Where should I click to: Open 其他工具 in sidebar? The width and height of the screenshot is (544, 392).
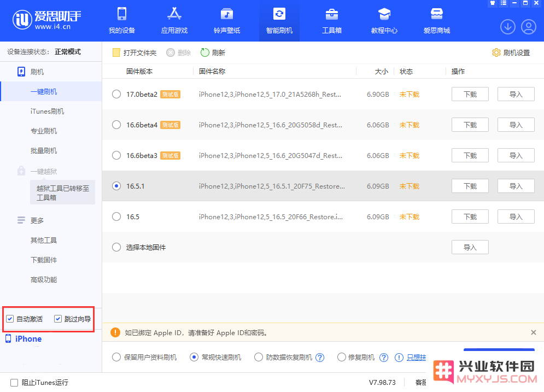point(44,241)
